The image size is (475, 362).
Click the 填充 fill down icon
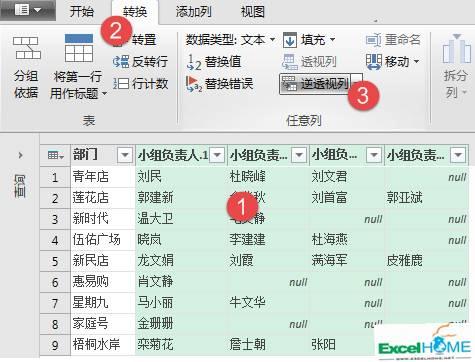pyautogui.click(x=290, y=40)
